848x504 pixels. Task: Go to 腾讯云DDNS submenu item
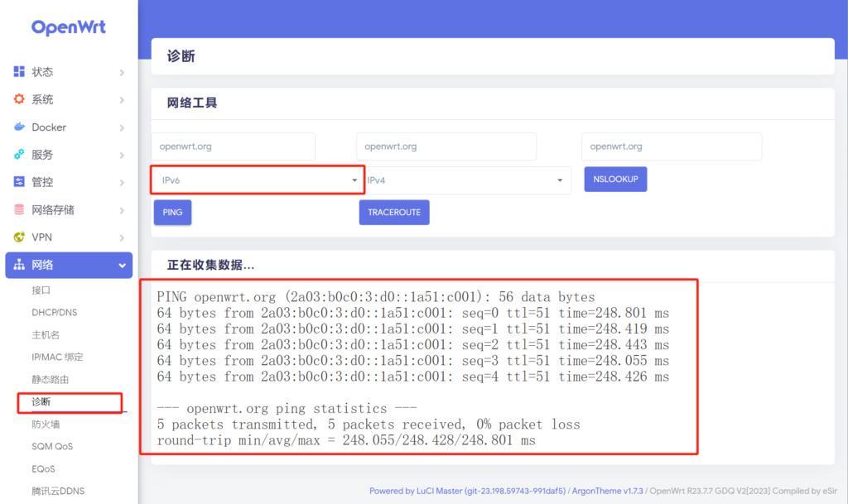(58, 491)
